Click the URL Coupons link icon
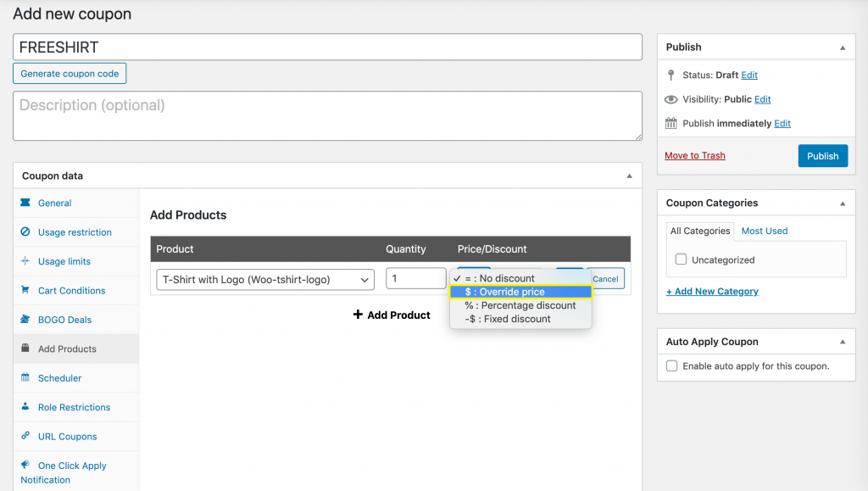868x491 pixels. 25,436
